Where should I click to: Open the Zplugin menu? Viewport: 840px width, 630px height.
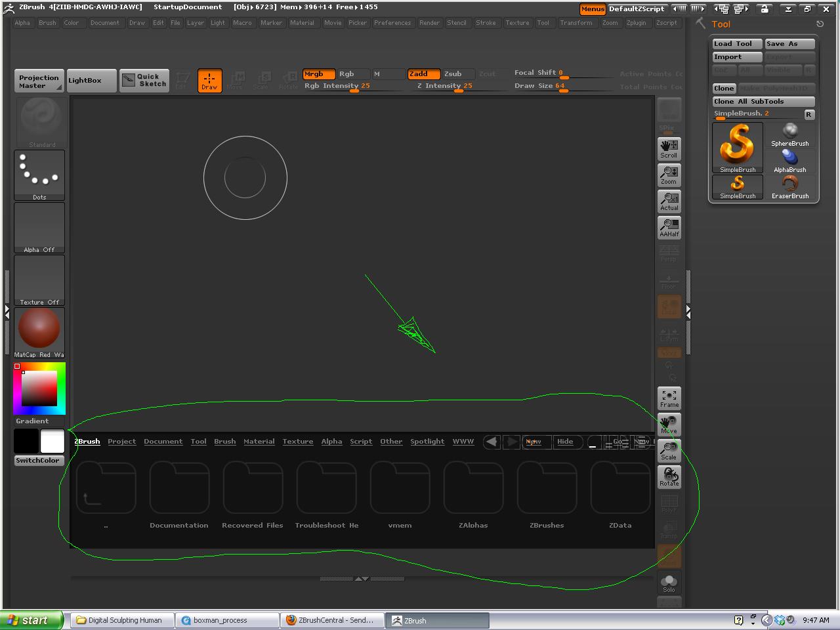(636, 23)
